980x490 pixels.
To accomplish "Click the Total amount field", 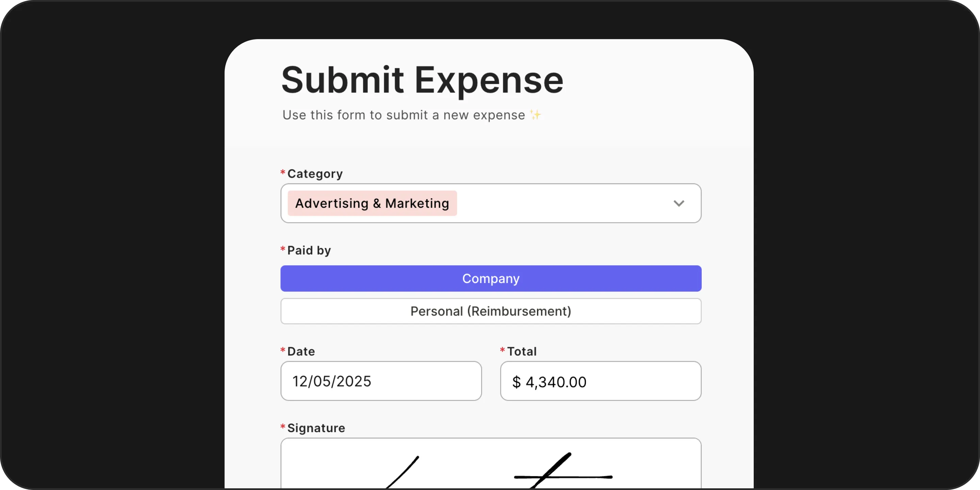I will point(600,381).
